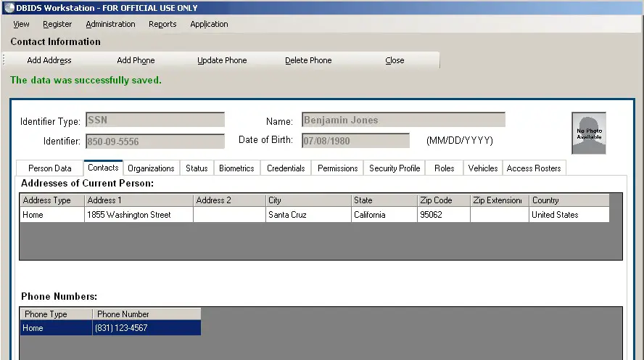
Task: Select the Home phone type cell
Action: 57,328
